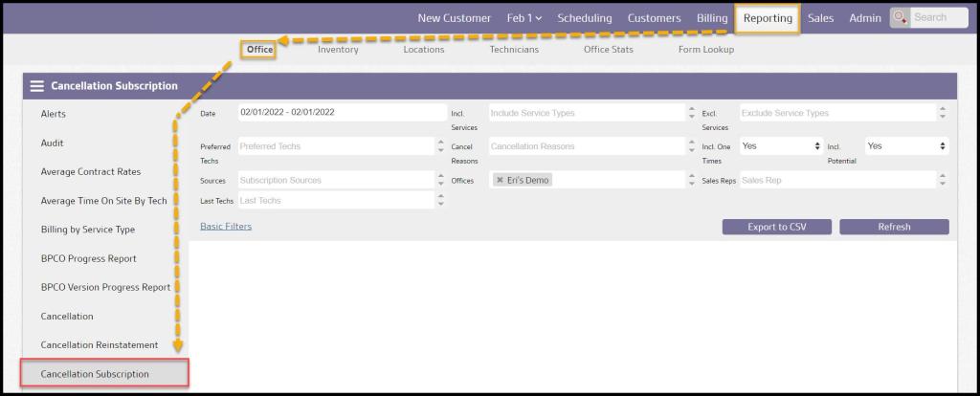Click the hamburger menu icon beside Cancellation Subscription

[37, 86]
